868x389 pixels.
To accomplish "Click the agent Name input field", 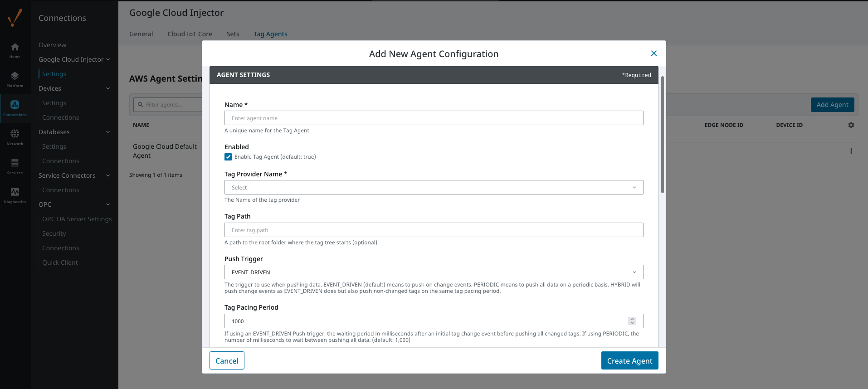I will pyautogui.click(x=434, y=118).
